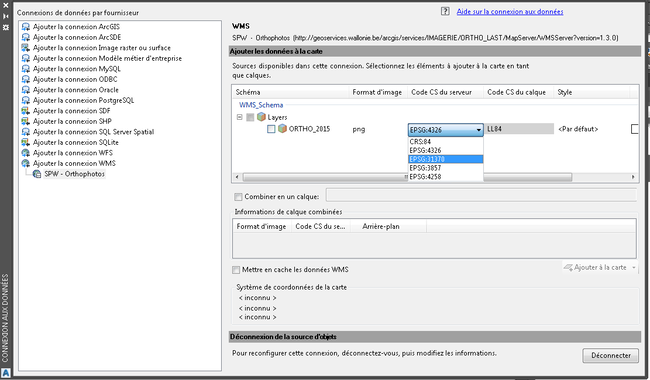650x380 pixels.
Task: Click the palette auto-hide icon
Action: 6,16
